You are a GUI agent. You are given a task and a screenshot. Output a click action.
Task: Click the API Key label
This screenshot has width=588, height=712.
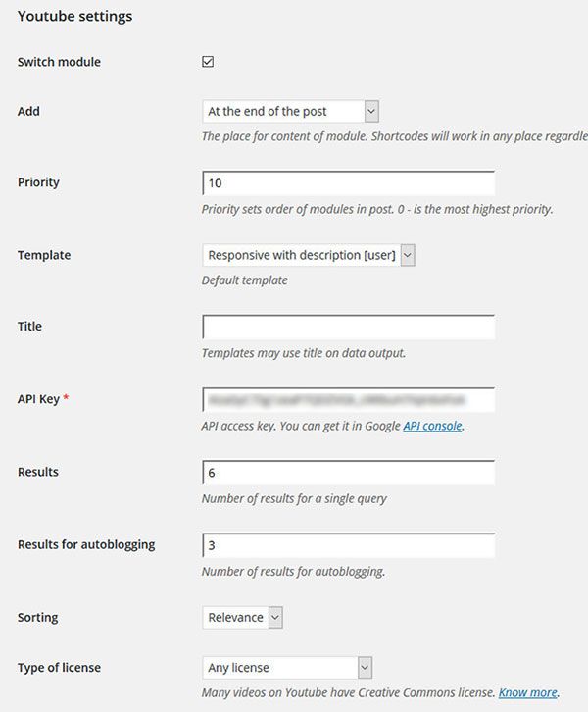click(38, 399)
